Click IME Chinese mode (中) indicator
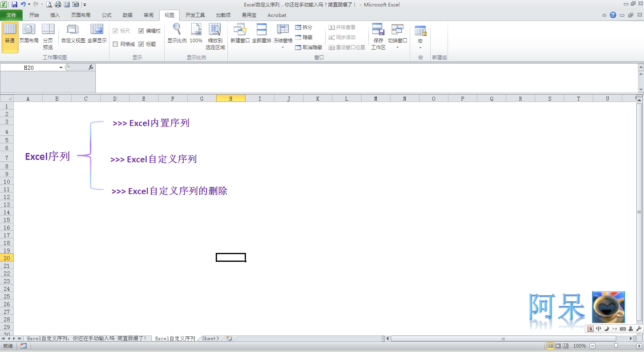The width and height of the screenshot is (644, 352). (x=599, y=329)
